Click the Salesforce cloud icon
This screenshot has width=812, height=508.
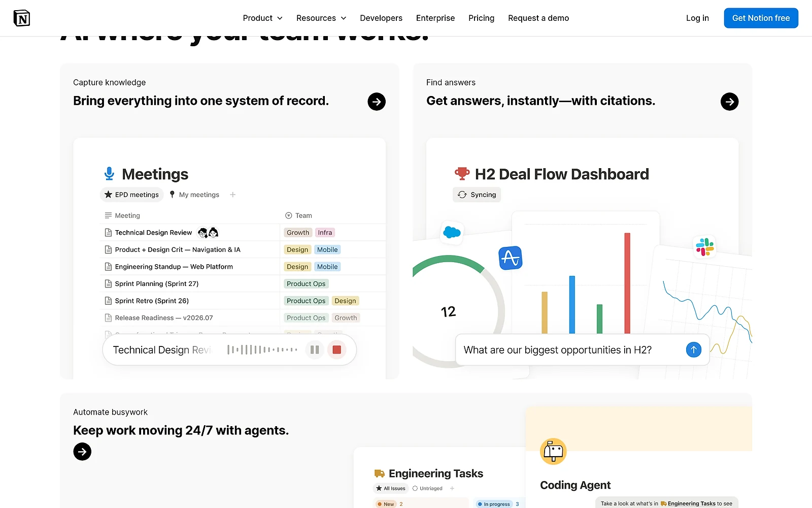(x=452, y=233)
